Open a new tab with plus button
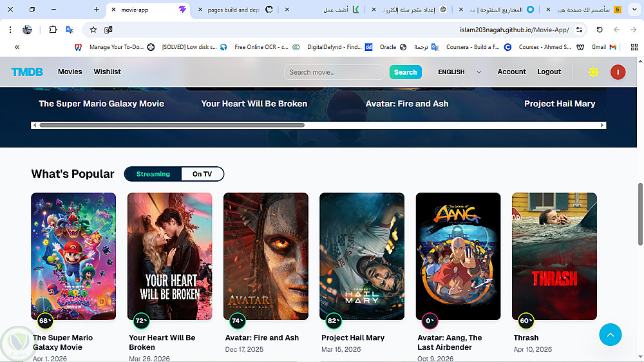Viewport: 644px width, 362px height. (97, 10)
